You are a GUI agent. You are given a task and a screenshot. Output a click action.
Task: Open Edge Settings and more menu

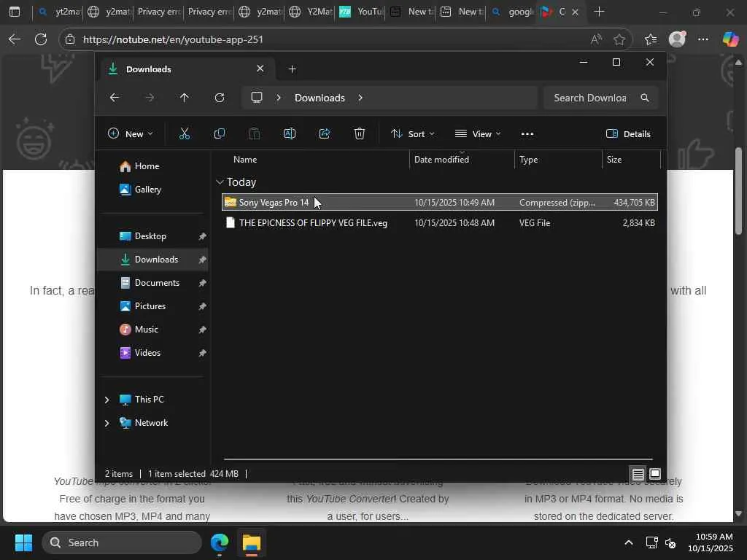[703, 39]
